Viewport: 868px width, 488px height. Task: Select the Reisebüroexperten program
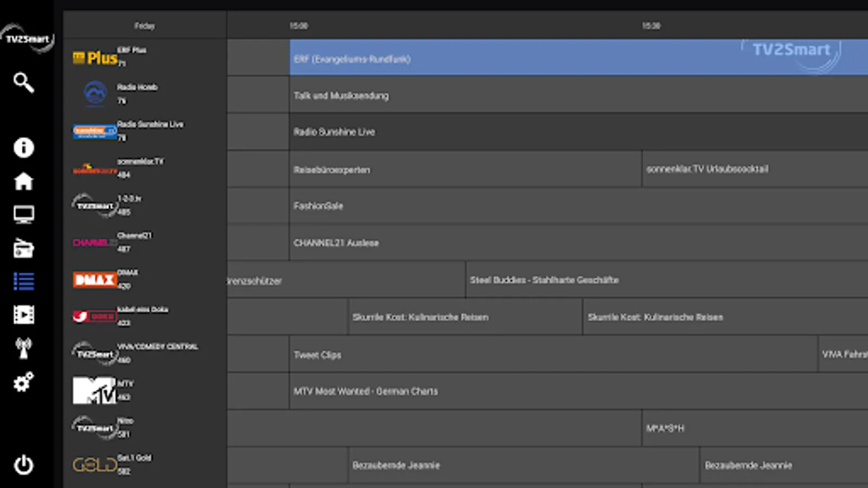(465, 169)
